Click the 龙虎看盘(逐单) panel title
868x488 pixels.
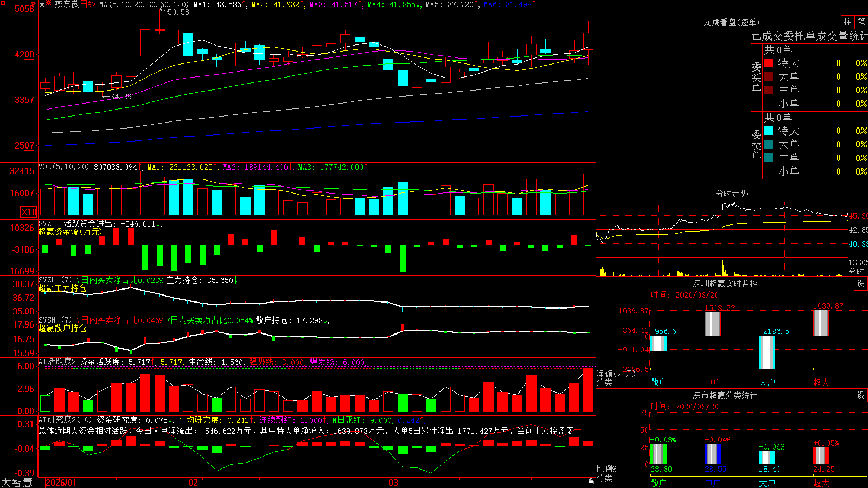[x=731, y=22]
